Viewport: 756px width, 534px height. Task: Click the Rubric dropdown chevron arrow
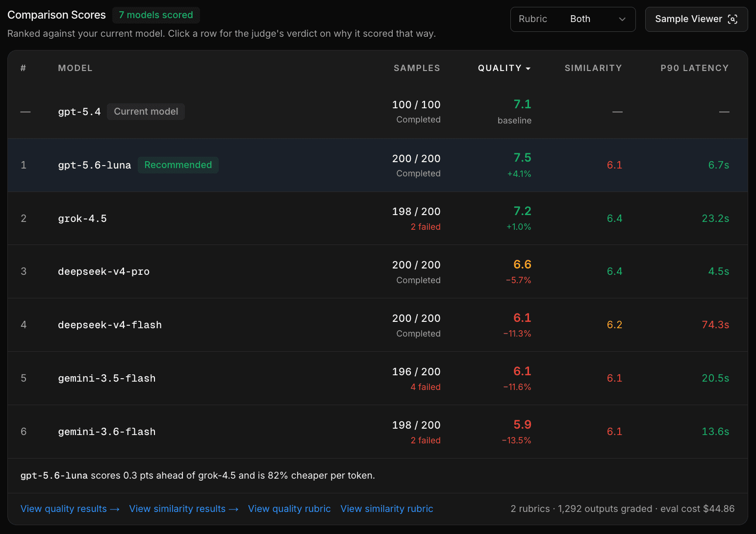[622, 19]
